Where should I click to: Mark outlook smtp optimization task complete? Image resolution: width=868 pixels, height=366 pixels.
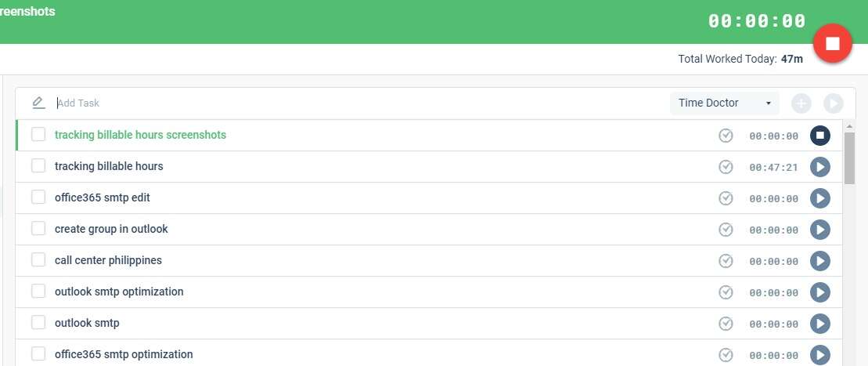726,292
